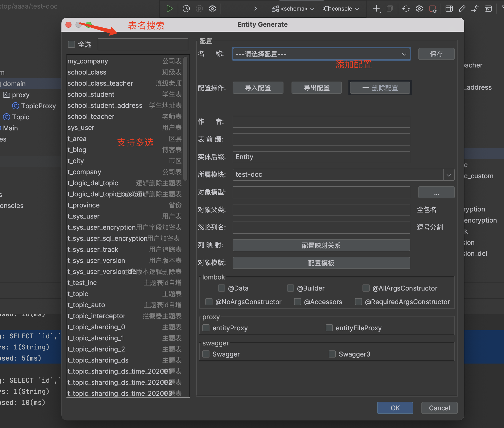Click the circled P transaction icon

point(199,9)
